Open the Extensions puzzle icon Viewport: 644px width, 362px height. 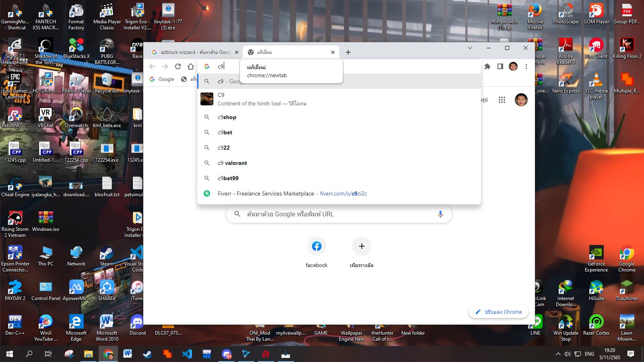point(487,66)
